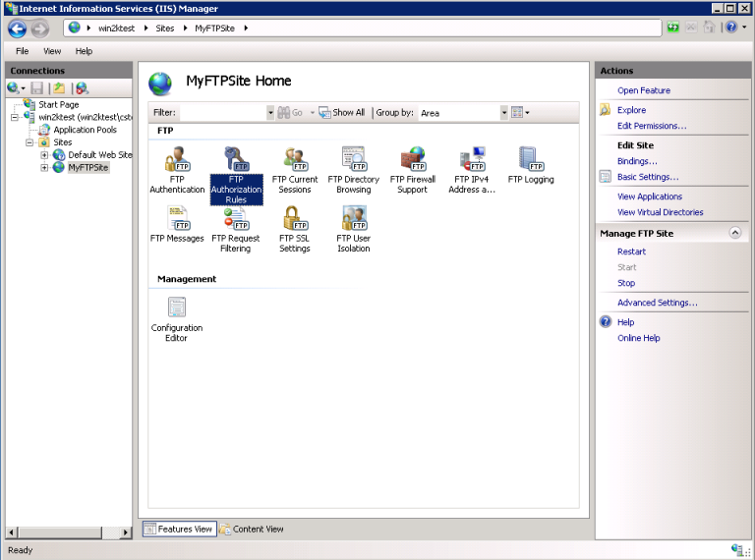Expand the MyFTPSite tree node
Screen dimensions: 755x560
tap(44, 167)
